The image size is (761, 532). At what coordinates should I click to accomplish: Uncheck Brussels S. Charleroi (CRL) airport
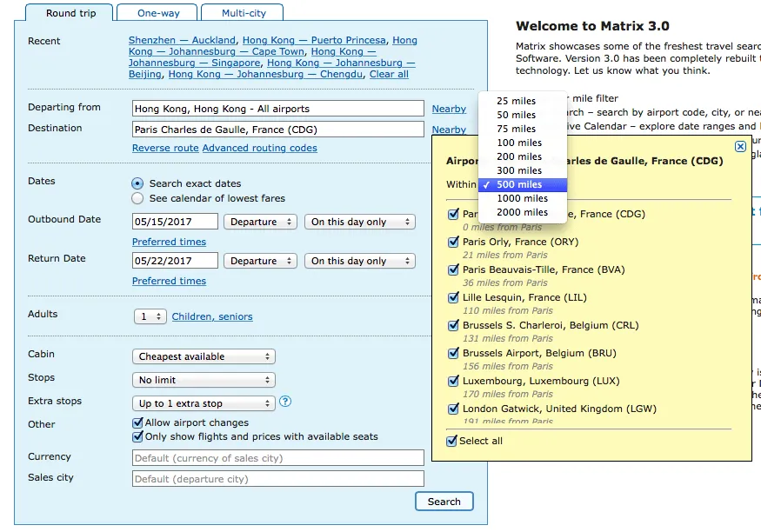click(x=453, y=325)
